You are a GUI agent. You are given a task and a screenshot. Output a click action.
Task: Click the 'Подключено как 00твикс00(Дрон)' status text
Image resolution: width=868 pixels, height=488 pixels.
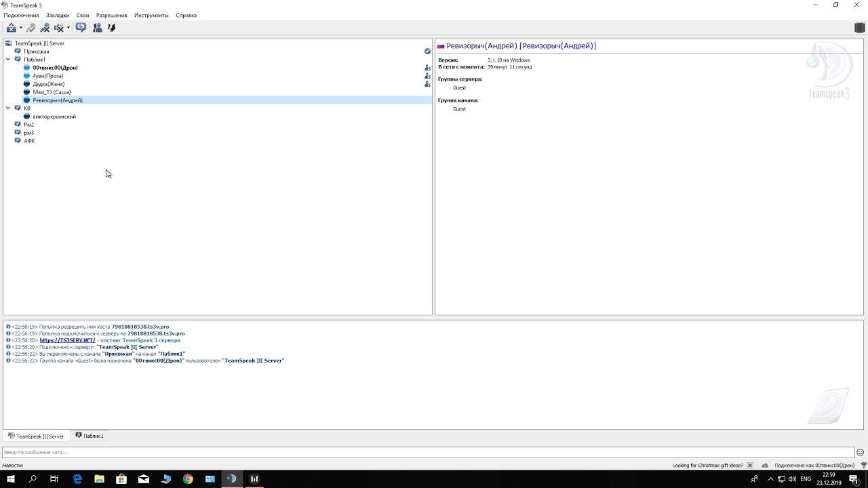click(814, 466)
